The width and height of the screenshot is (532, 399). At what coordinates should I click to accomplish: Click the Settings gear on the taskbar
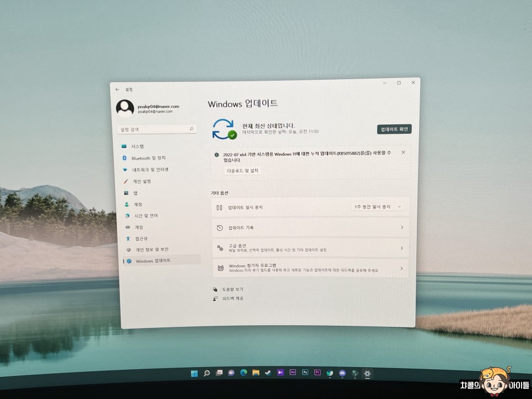[367, 374]
